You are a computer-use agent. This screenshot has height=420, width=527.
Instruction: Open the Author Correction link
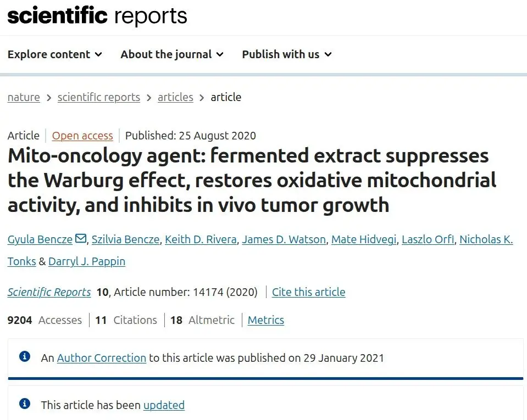[102, 358]
